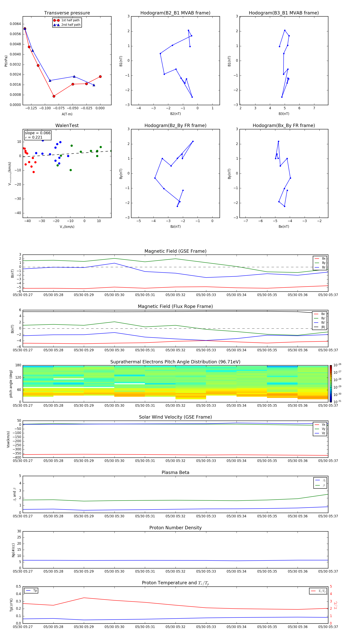351x644 pixels.
Task: Click "By'" in Flux Rope legend
Action: tap(323, 318)
